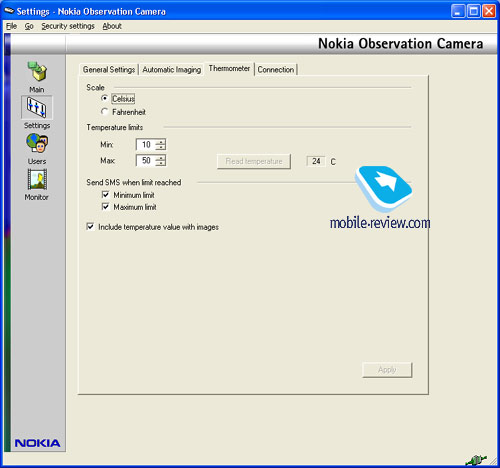Screen dimensions: 500x468
Task: Click the 'Scale' group label
Action: [x=95, y=87]
